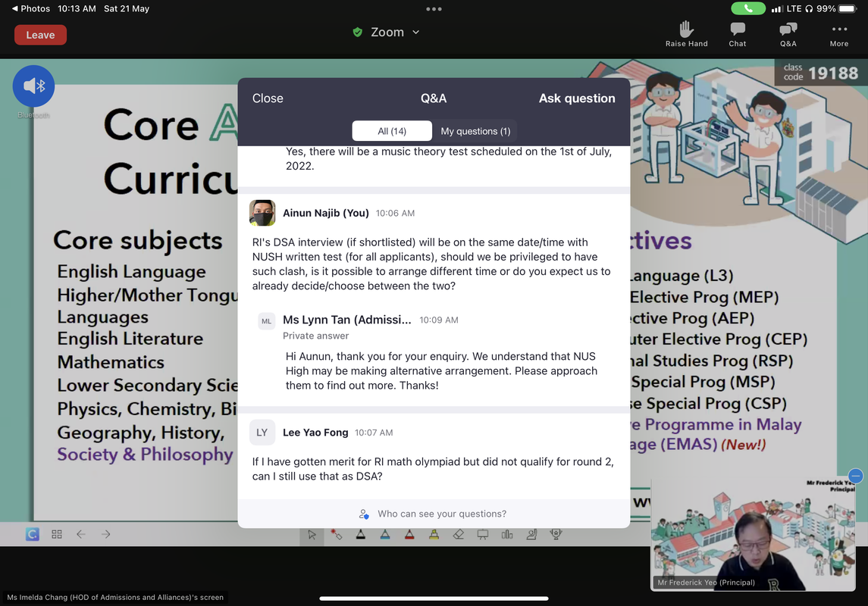
Task: Click the green shield encryption icon
Action: coord(358,32)
